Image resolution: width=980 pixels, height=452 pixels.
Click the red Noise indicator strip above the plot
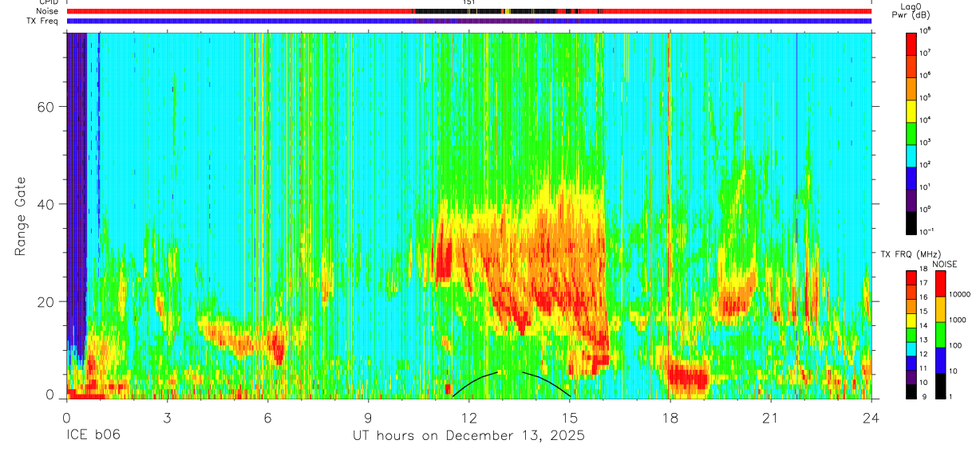(x=468, y=11)
